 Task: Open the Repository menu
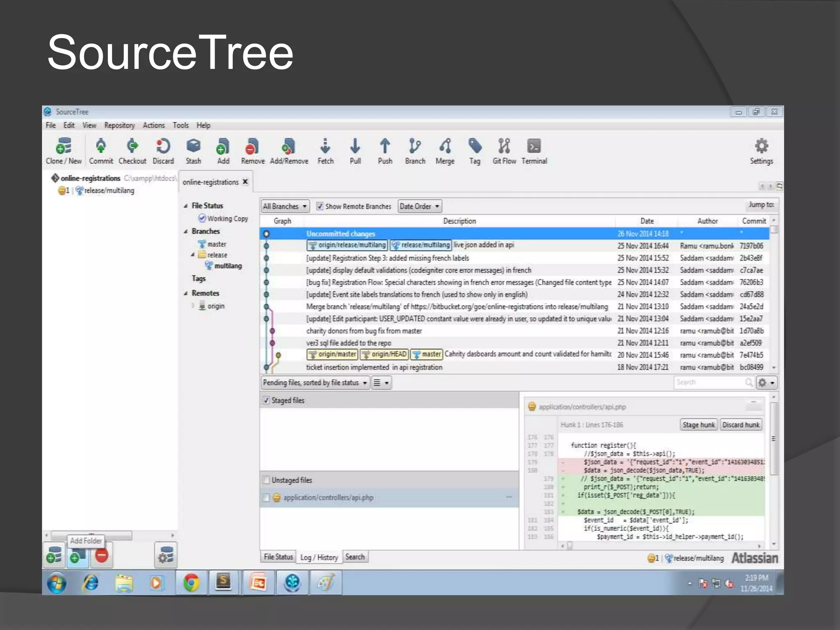tap(119, 125)
